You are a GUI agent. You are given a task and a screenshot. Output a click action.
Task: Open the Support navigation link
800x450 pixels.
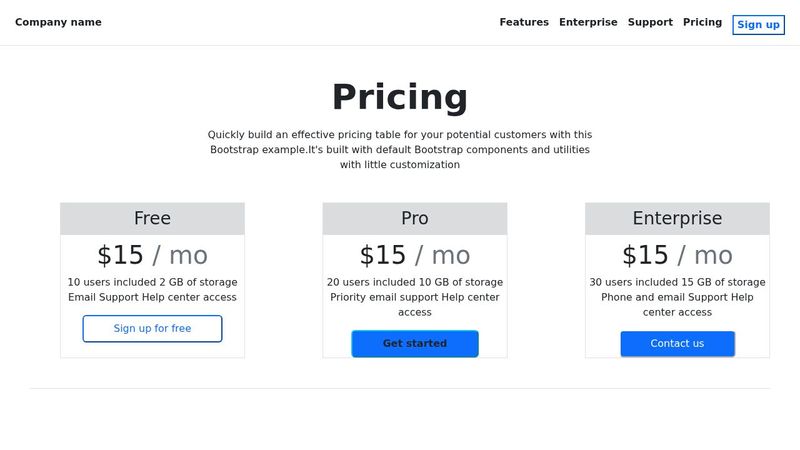tap(650, 22)
